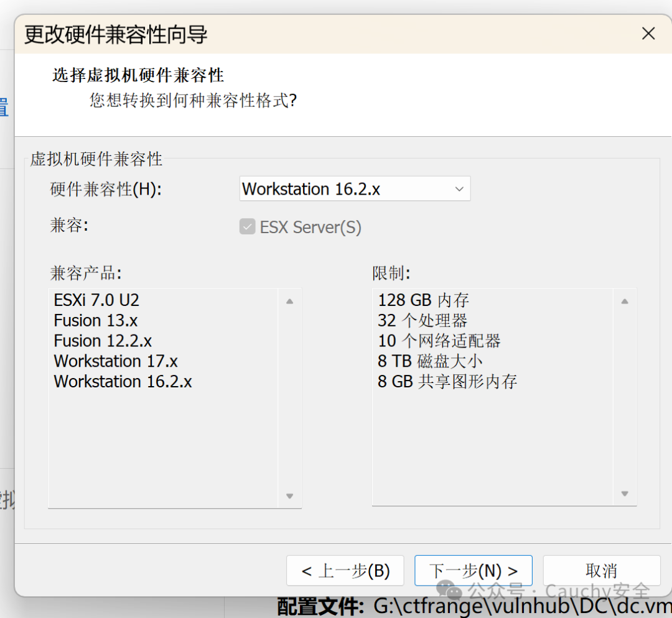Image resolution: width=672 pixels, height=618 pixels.
Task: Click the 8 GB 共享图形内存 limitation entry
Action: (x=447, y=381)
